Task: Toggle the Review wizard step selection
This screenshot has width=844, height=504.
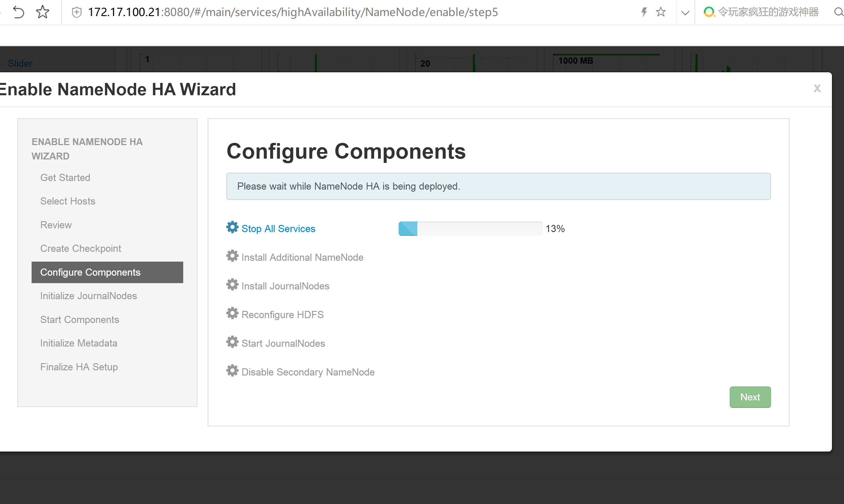Action: click(x=56, y=224)
